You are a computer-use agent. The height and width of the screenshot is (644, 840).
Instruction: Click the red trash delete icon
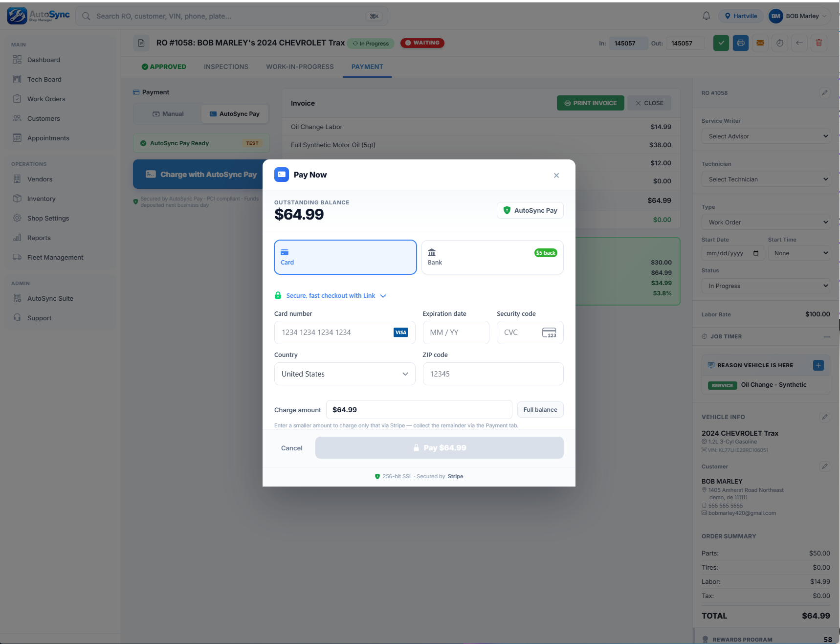coord(819,43)
